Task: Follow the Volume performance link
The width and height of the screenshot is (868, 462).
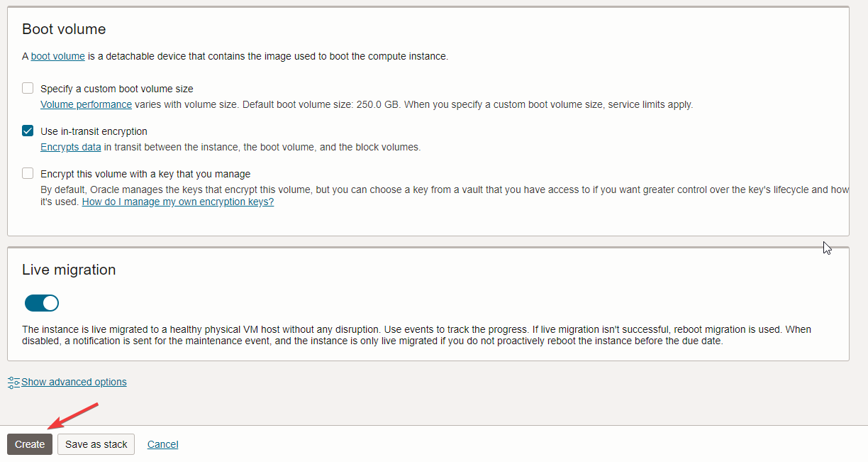Action: point(86,104)
